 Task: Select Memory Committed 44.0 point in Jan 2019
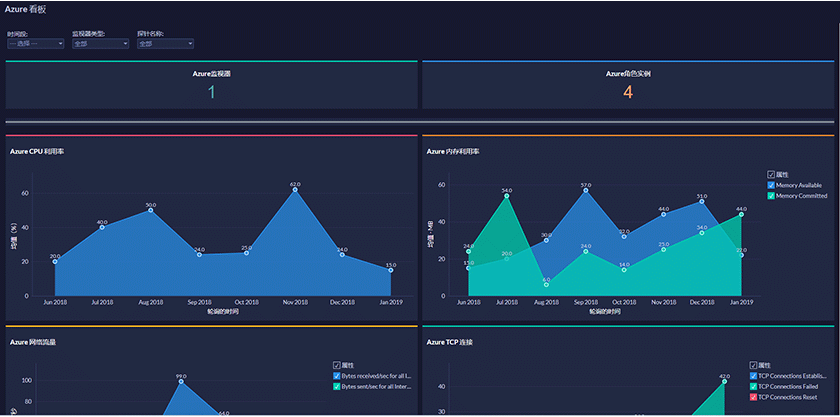coord(741,214)
